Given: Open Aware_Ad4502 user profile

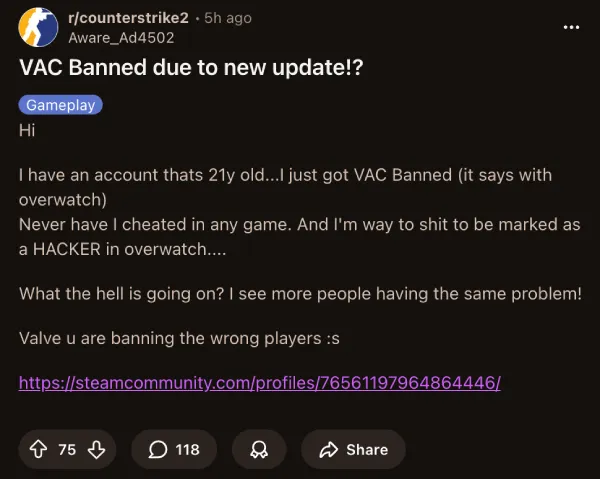Looking at the screenshot, I should [121, 38].
